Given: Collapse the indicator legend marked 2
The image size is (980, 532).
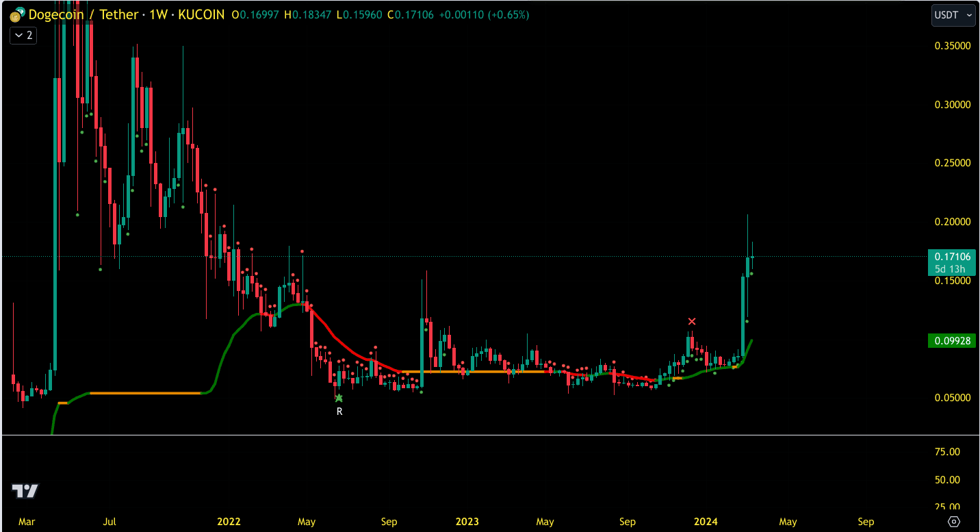Looking at the screenshot, I should click(23, 35).
